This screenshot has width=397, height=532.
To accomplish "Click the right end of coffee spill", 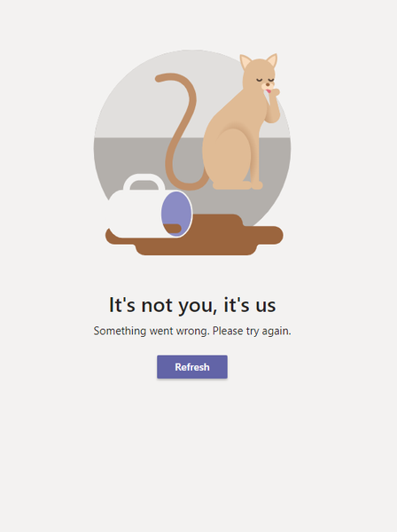I will [269, 235].
